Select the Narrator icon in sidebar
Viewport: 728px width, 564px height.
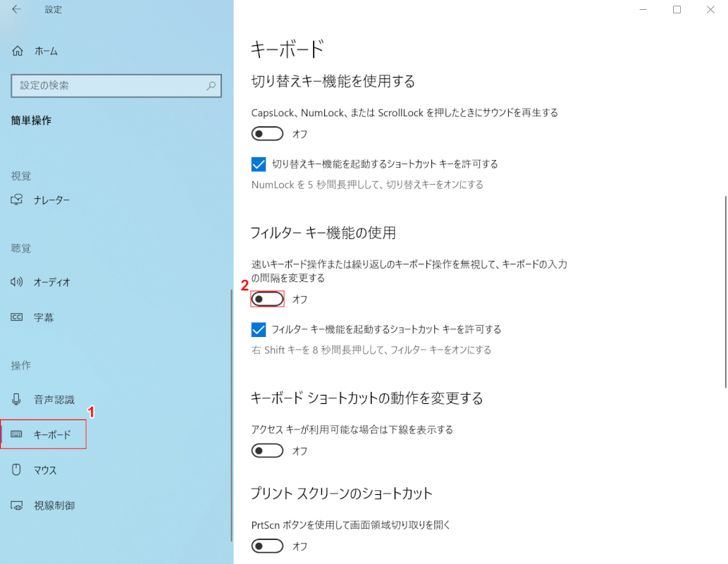pyautogui.click(x=18, y=200)
